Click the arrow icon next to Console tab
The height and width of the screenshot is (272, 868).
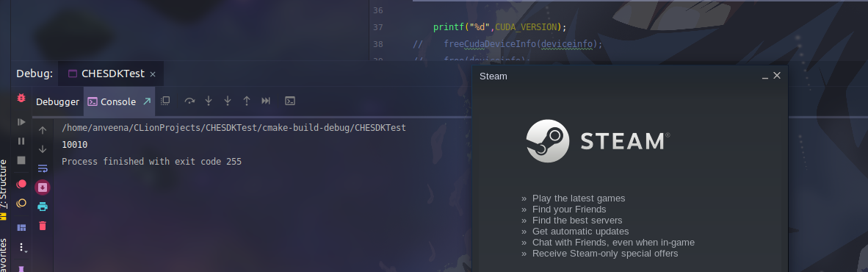[x=147, y=101]
